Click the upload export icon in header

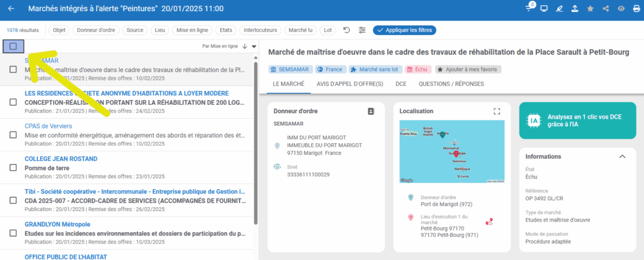coord(575,9)
